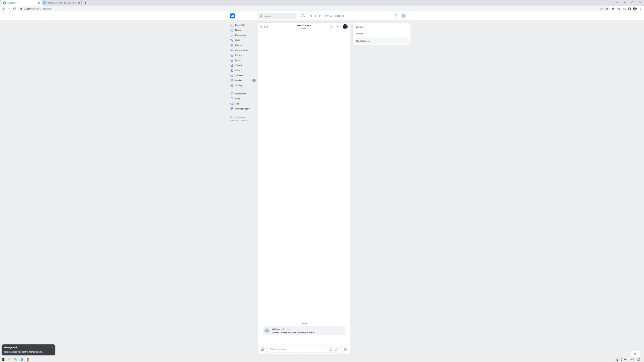
Task: Play the GAYLE abcdefu track
Action: [x=315, y=16]
